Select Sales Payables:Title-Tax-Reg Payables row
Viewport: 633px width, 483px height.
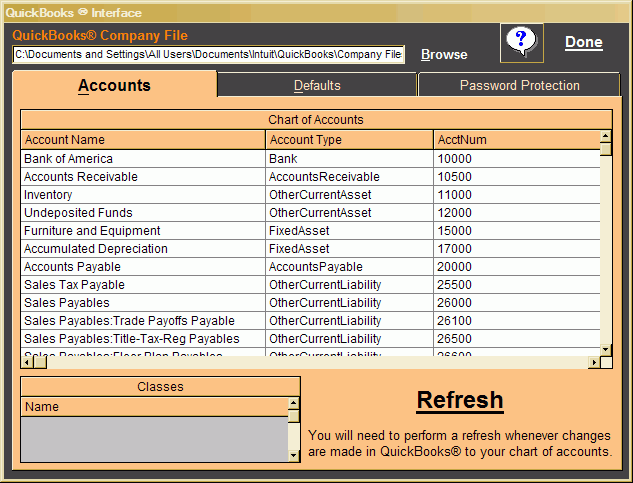(310, 339)
